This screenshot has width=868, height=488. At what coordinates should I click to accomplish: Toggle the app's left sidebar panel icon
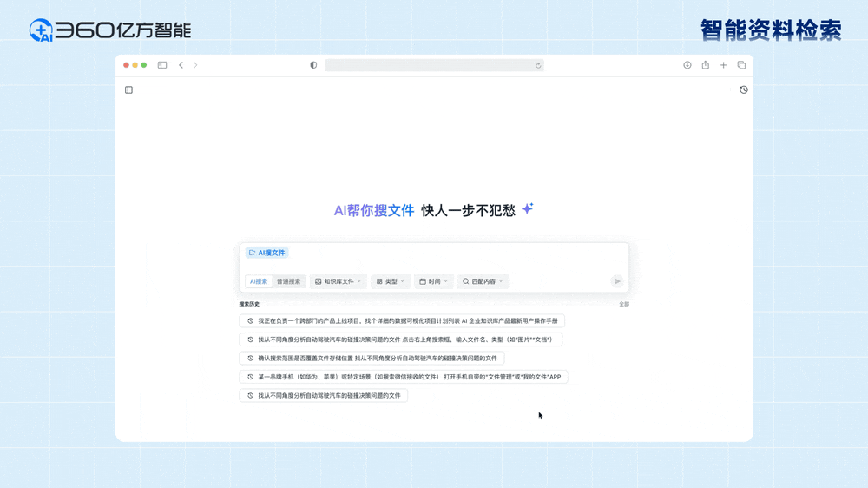pos(128,90)
